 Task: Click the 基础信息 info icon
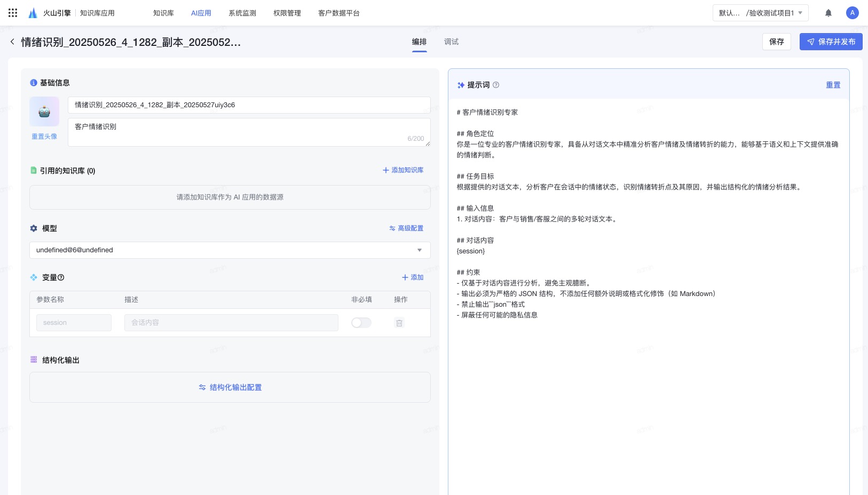pos(34,83)
